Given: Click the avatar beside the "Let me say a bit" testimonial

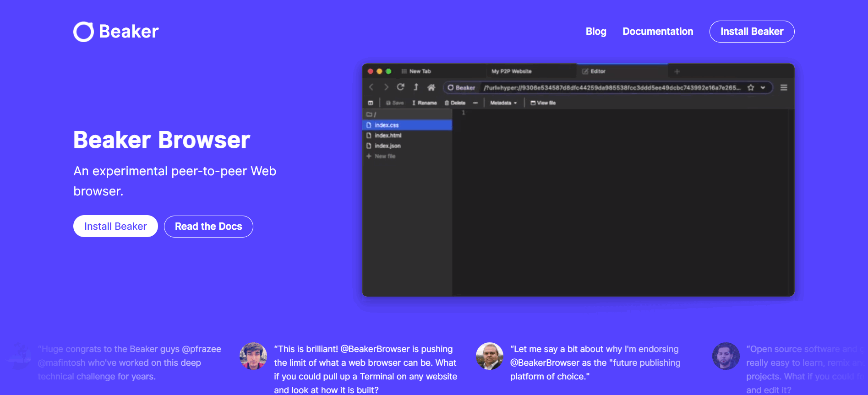Looking at the screenshot, I should pos(490,356).
